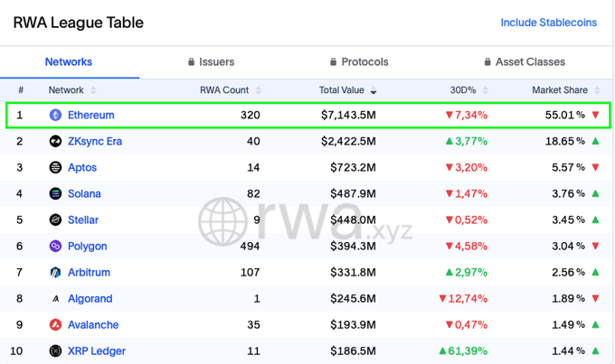Open the Algorand network link

[90, 299]
